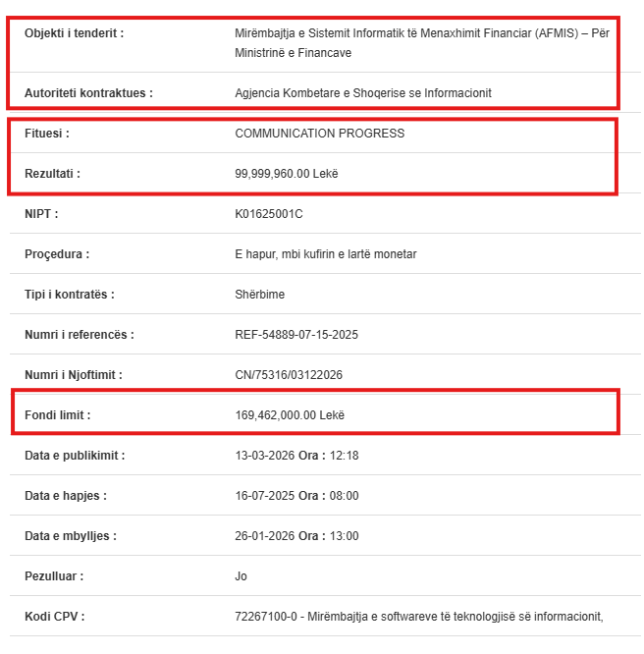This screenshot has width=644, height=654.
Task: Click the 'Kodi CPV' label
Action: [54, 617]
